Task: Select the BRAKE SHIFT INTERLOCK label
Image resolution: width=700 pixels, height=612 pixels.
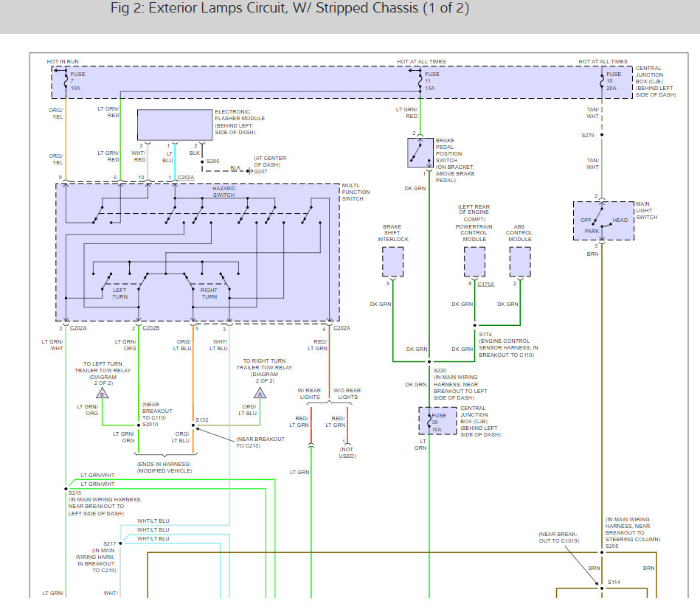Action: coord(392,233)
